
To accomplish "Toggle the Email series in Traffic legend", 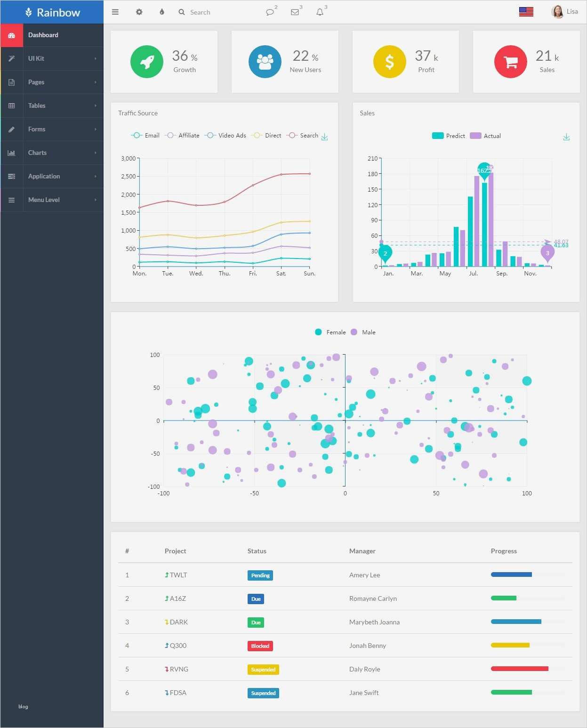I will (x=145, y=135).
